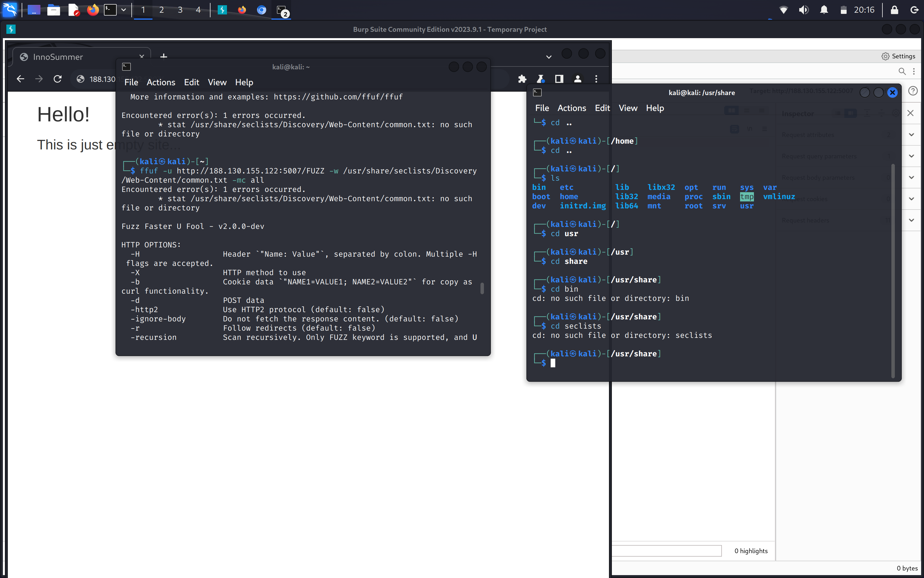Expand Request headers section in Inspector

911,220
